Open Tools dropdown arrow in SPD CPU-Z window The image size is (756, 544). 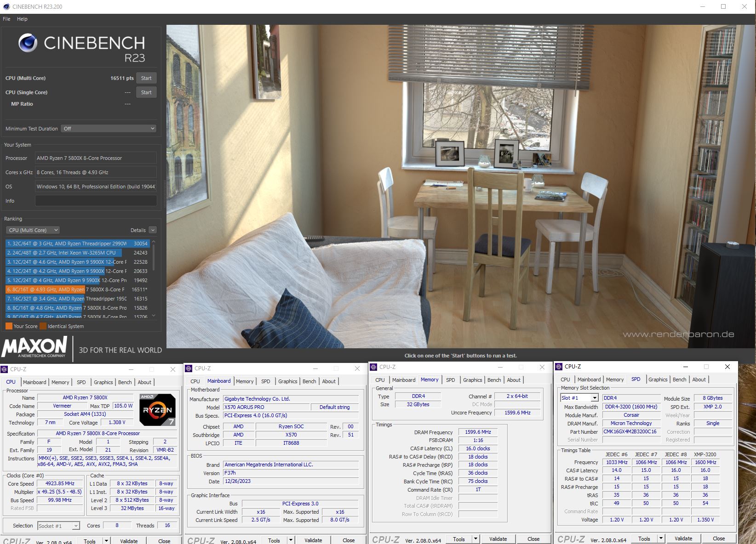pyautogui.click(x=661, y=538)
